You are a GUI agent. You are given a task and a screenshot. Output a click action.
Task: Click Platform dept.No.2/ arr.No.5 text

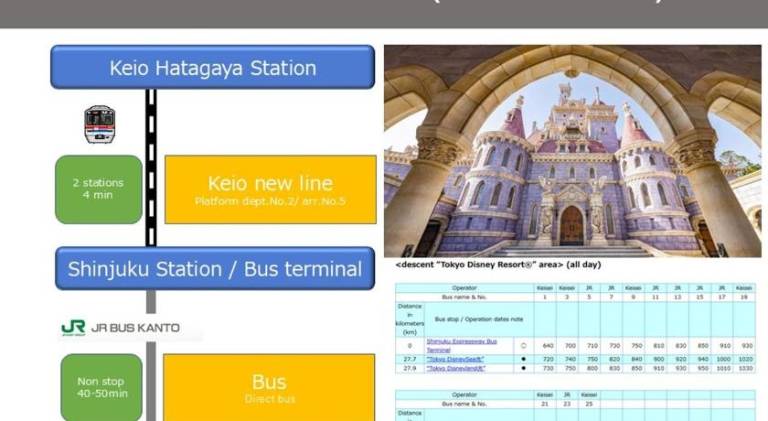270,201
